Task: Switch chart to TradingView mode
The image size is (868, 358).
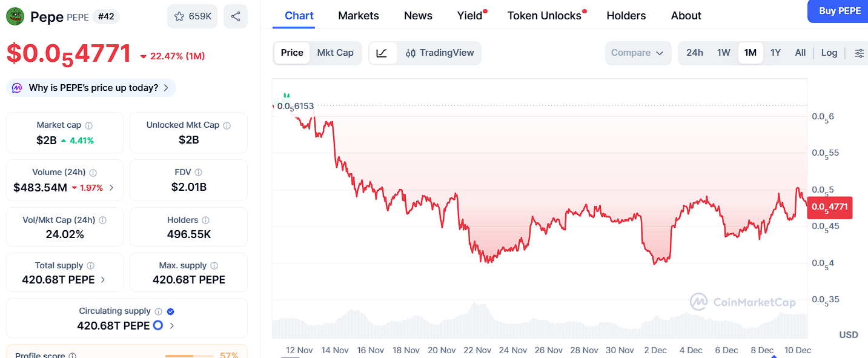Action: pos(440,53)
